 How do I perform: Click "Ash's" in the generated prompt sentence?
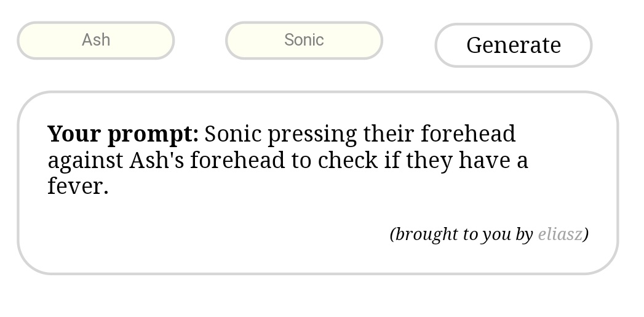coord(157,161)
